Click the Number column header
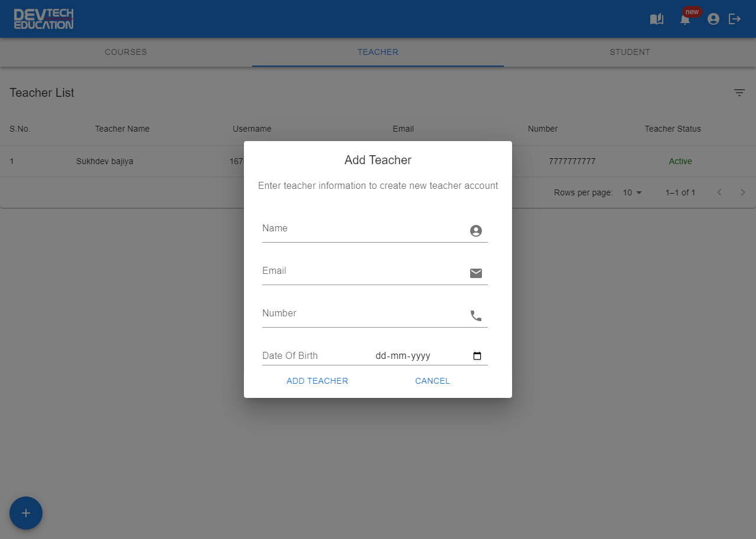The image size is (756, 539). [543, 129]
